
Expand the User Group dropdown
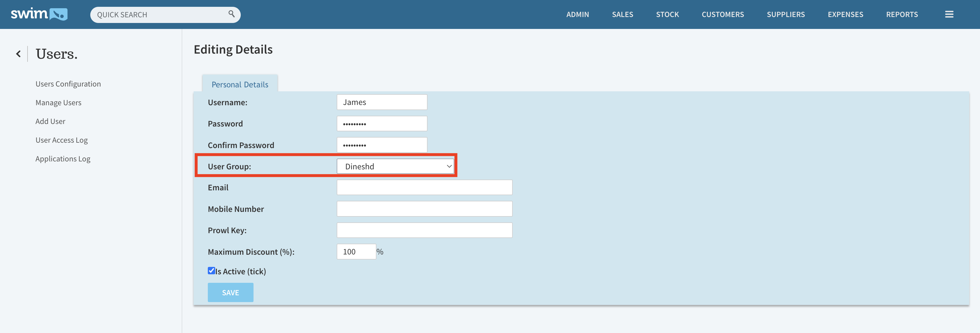point(395,166)
